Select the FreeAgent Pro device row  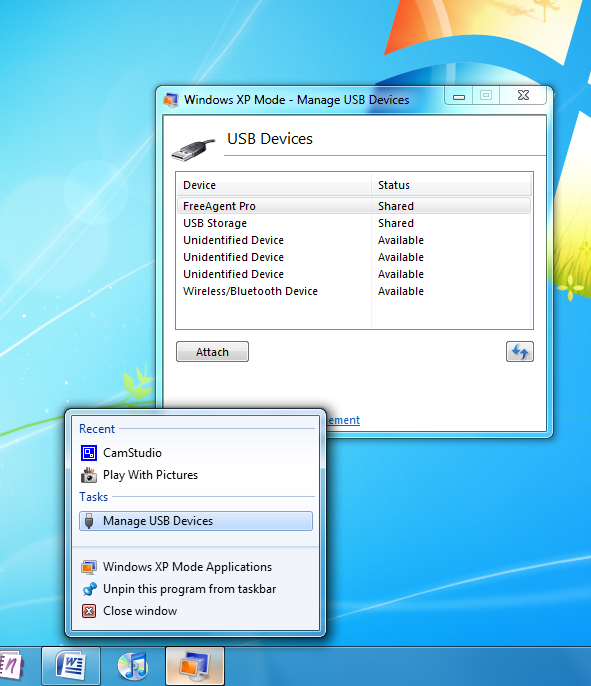(354, 206)
